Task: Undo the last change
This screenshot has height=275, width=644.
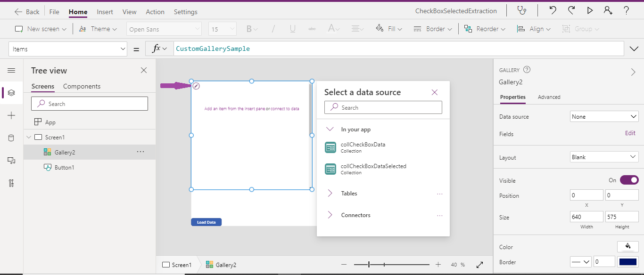Action: [553, 10]
